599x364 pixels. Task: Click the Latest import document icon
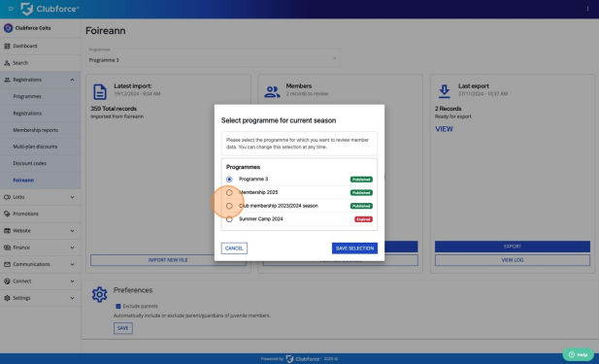pyautogui.click(x=100, y=91)
